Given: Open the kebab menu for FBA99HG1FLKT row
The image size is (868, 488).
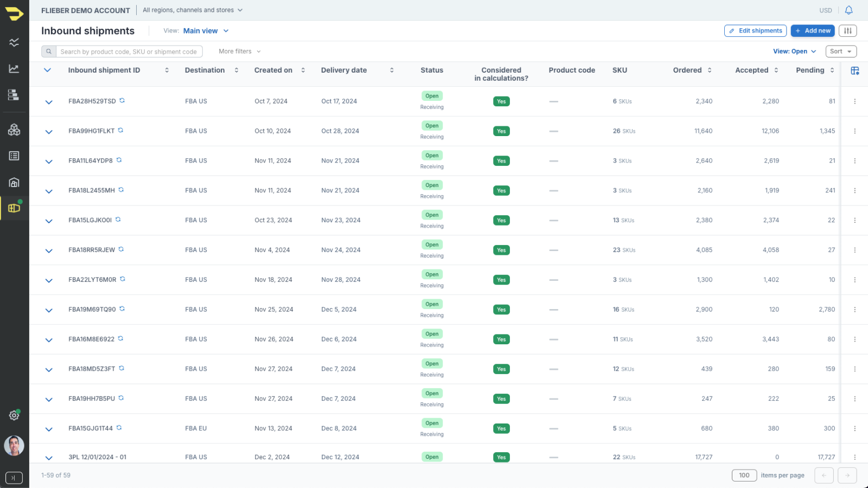Looking at the screenshot, I should pyautogui.click(x=854, y=131).
